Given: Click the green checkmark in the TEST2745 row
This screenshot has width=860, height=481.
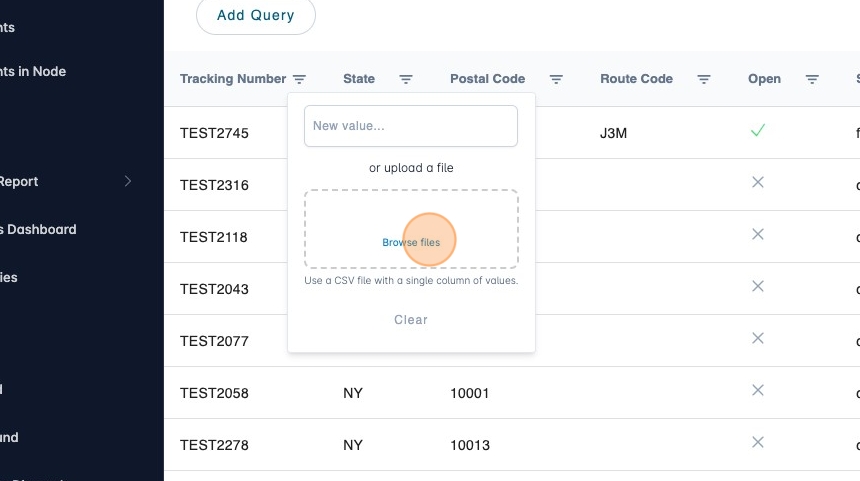Looking at the screenshot, I should coord(758,131).
